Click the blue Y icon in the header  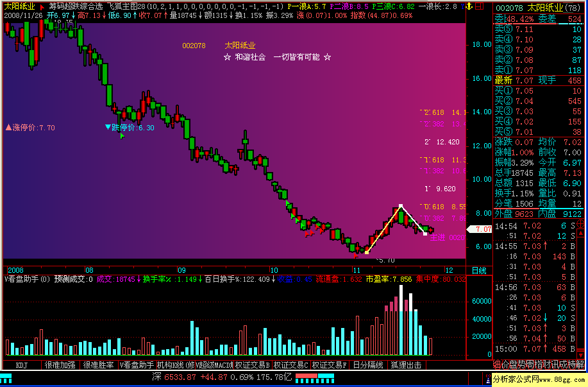tap(462, 6)
